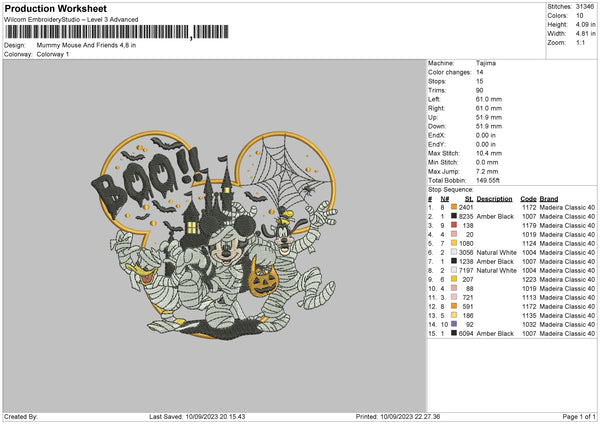Click the Last Saved timestamp in footer
Image resolution: width=600 pixels, height=424 pixels.
click(x=197, y=416)
